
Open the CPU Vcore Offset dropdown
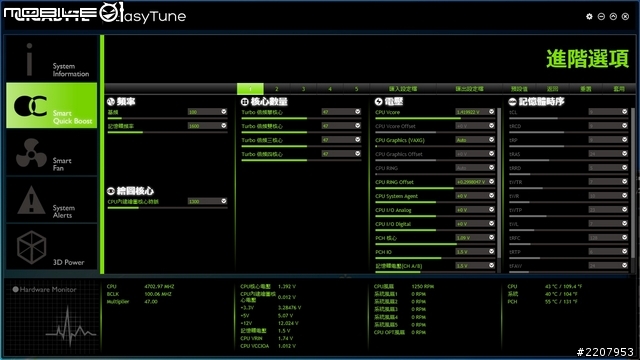pos(491,125)
